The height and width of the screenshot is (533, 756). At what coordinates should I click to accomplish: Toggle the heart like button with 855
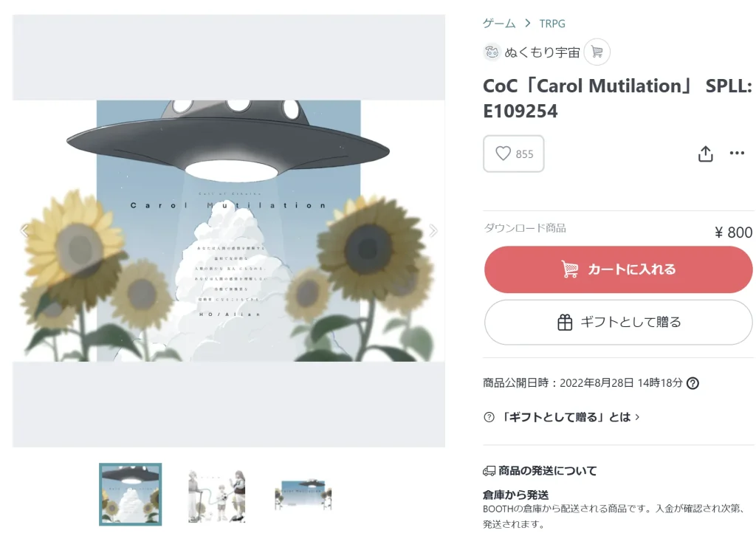point(514,154)
